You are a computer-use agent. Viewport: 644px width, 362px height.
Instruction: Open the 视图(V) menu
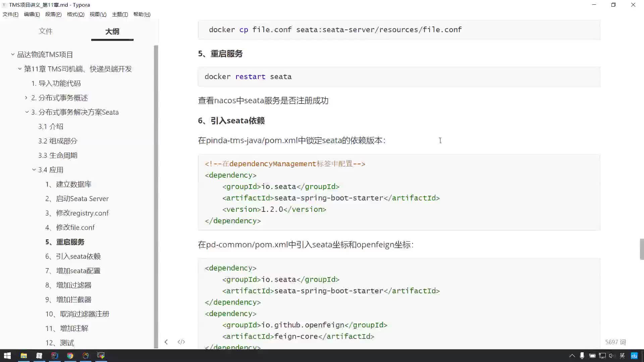tap(98, 14)
